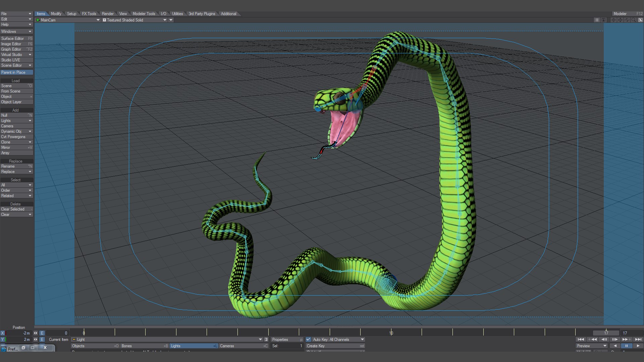
Task: Open the Preview dropdown
Action: (592, 346)
